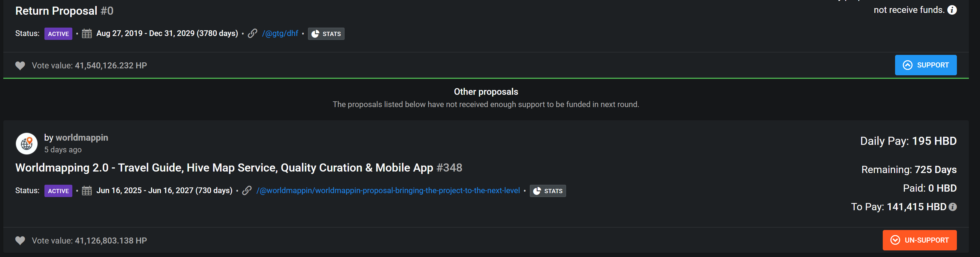This screenshot has width=980, height=257.
Task: Open STATS for proposal #348
Action: click(x=547, y=191)
